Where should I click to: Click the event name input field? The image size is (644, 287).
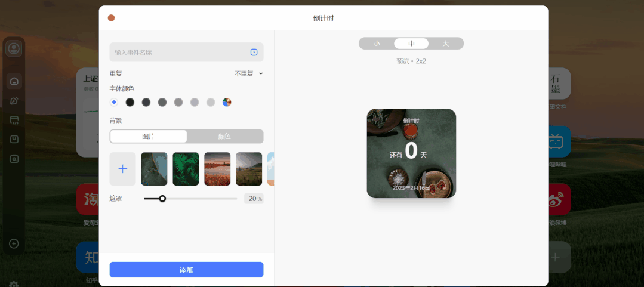tap(186, 52)
